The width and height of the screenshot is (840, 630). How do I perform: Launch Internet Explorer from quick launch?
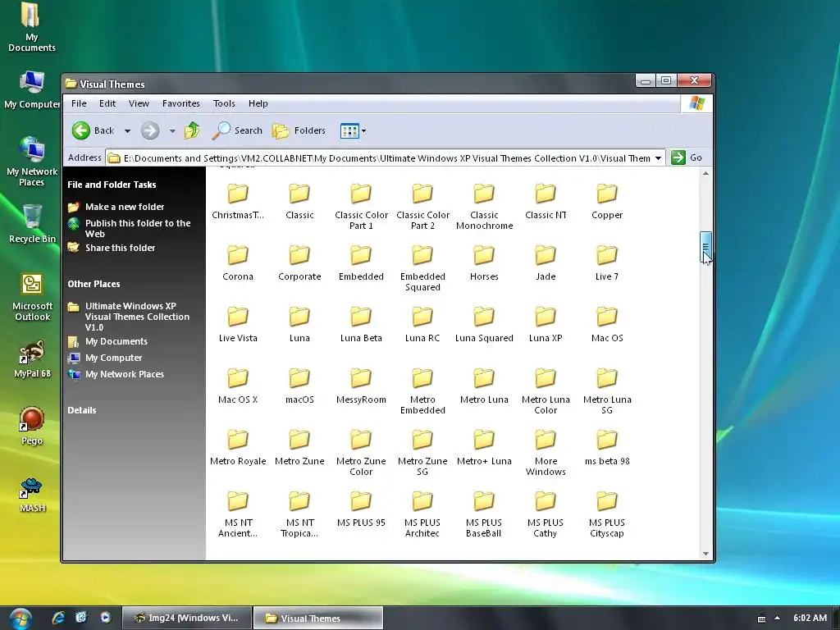(x=58, y=618)
